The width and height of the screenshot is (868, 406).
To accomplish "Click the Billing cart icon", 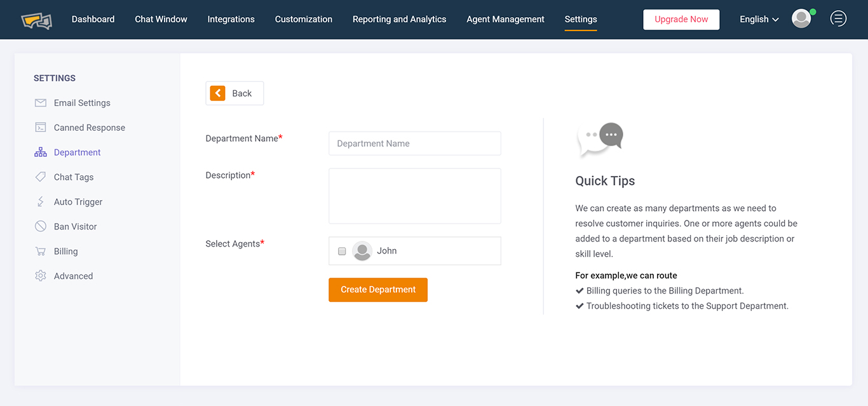I will pos(41,252).
